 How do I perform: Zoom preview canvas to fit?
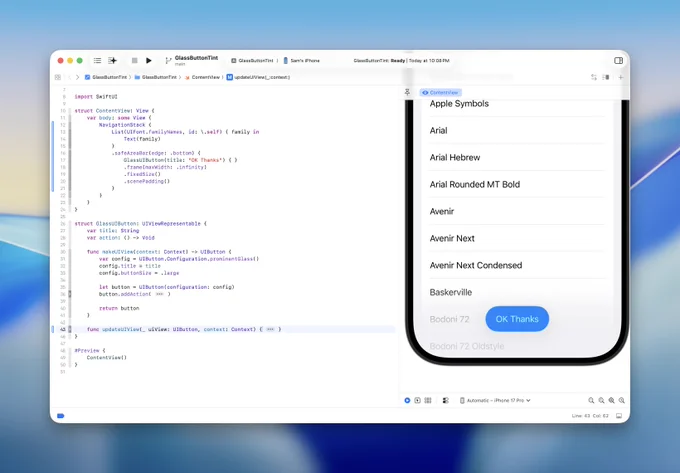tap(611, 400)
